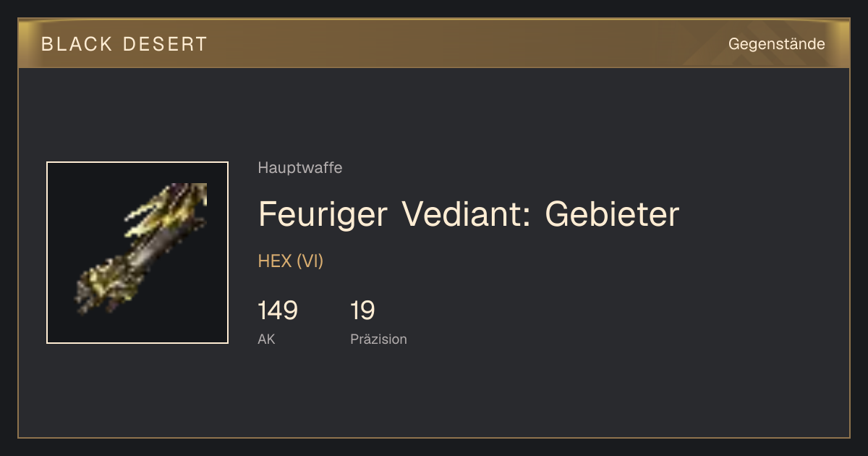Click the title Feuriger Vediant: Gebieter
The height and width of the screenshot is (456, 868).
click(469, 214)
